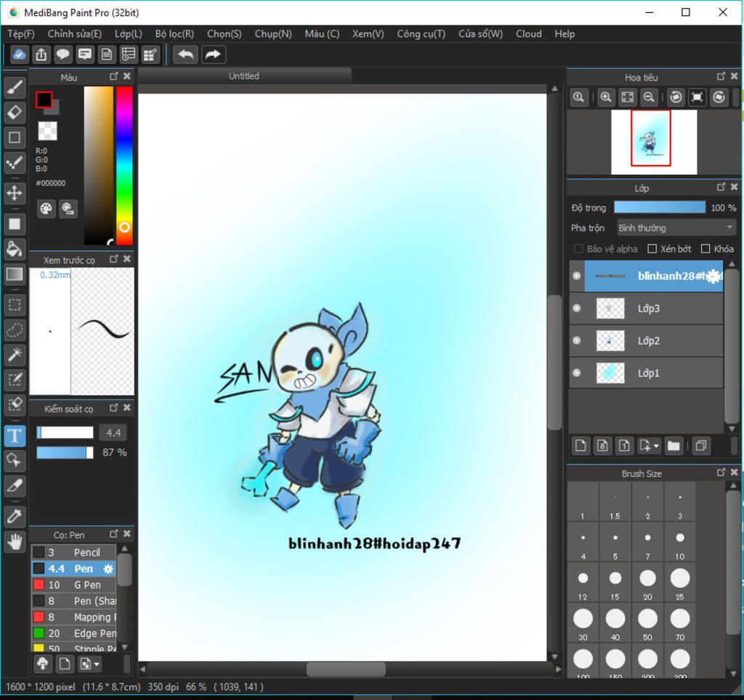Screen dimensions: 744x700
Task: Undock the Hoa tiêu panel
Action: [x=721, y=76]
